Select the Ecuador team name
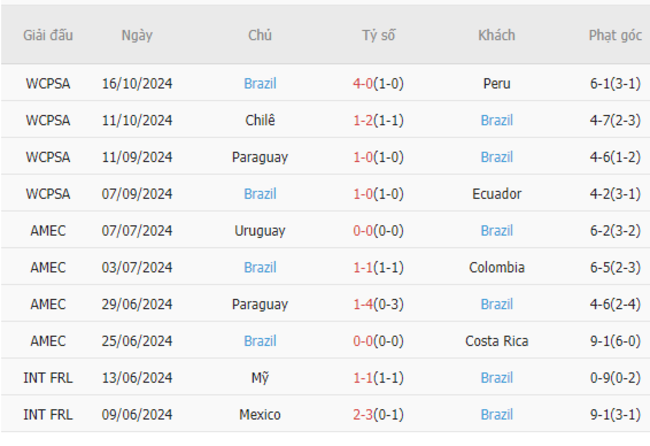The image size is (650, 446). [x=497, y=194]
